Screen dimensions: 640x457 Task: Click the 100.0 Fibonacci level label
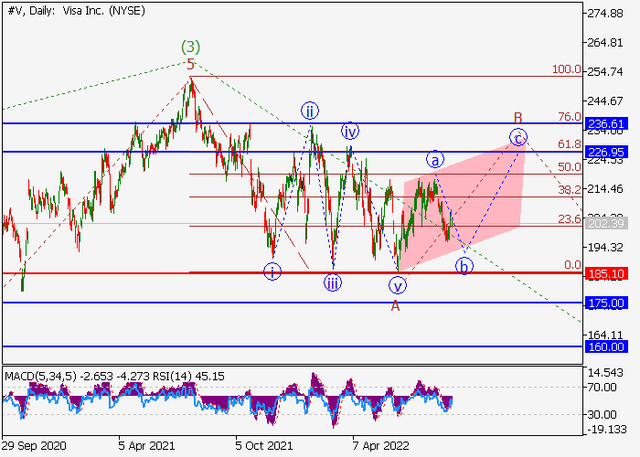coord(567,70)
